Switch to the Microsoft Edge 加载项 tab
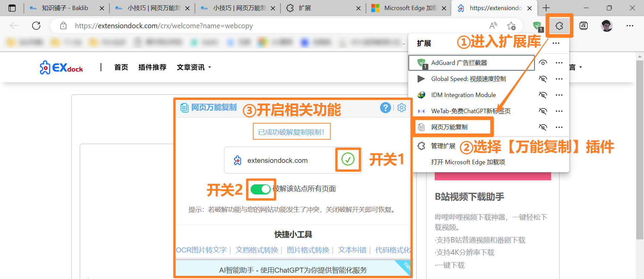Screen dimensions: 644x279 tap(409, 8)
